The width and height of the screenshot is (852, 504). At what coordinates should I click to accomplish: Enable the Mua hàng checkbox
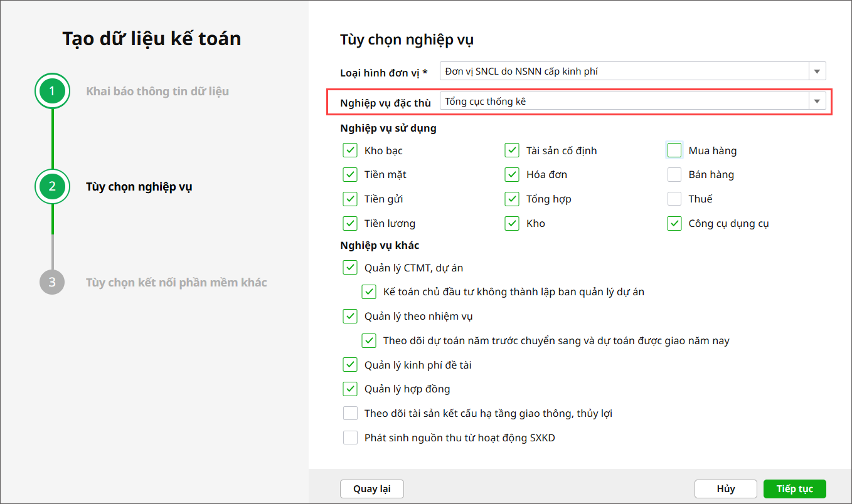(674, 150)
